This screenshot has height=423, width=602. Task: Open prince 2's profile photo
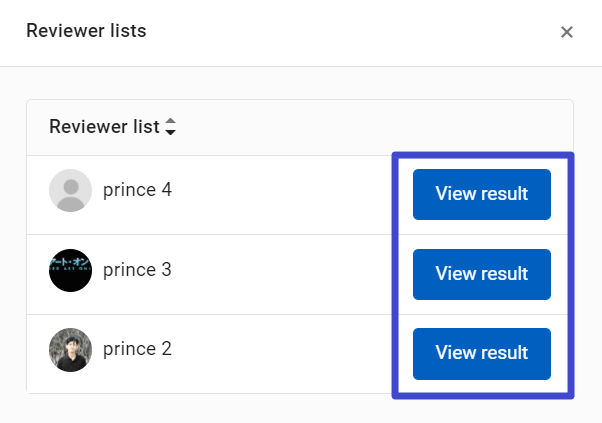click(x=70, y=350)
